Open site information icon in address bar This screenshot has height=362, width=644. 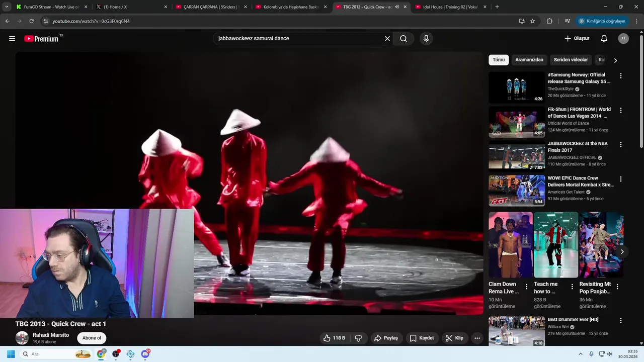point(46,21)
